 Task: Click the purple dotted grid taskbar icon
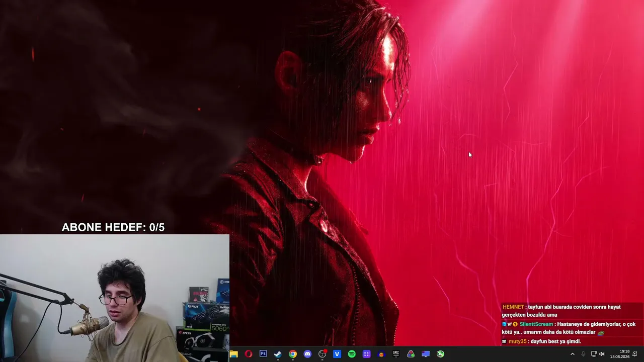coord(367,354)
